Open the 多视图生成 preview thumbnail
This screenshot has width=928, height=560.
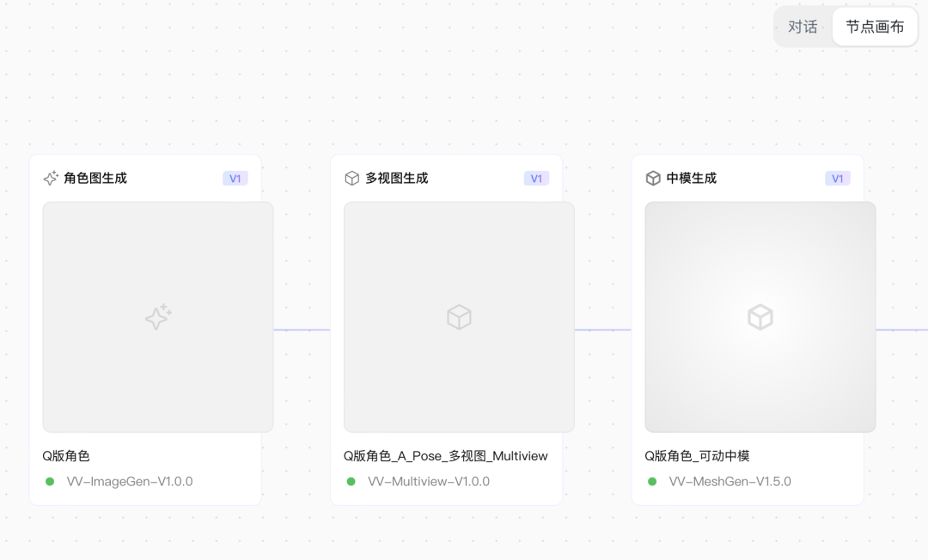(459, 317)
